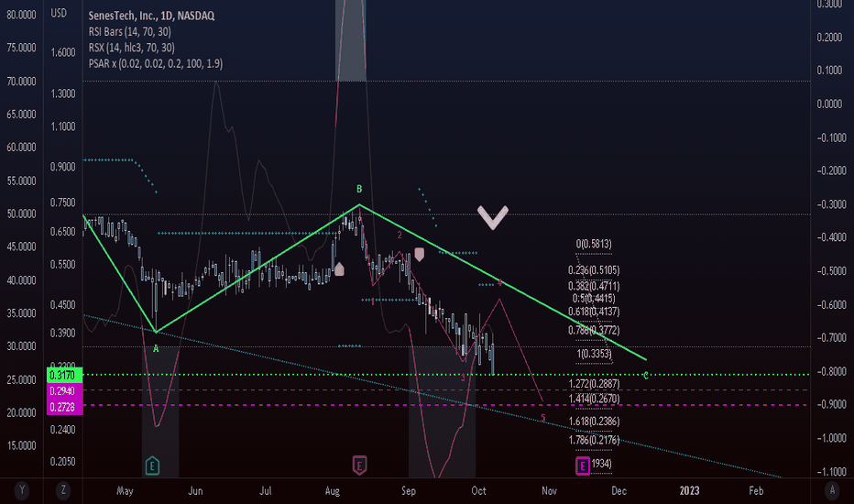
Task: Select the PSAR x indicator legend
Action: click(155, 63)
